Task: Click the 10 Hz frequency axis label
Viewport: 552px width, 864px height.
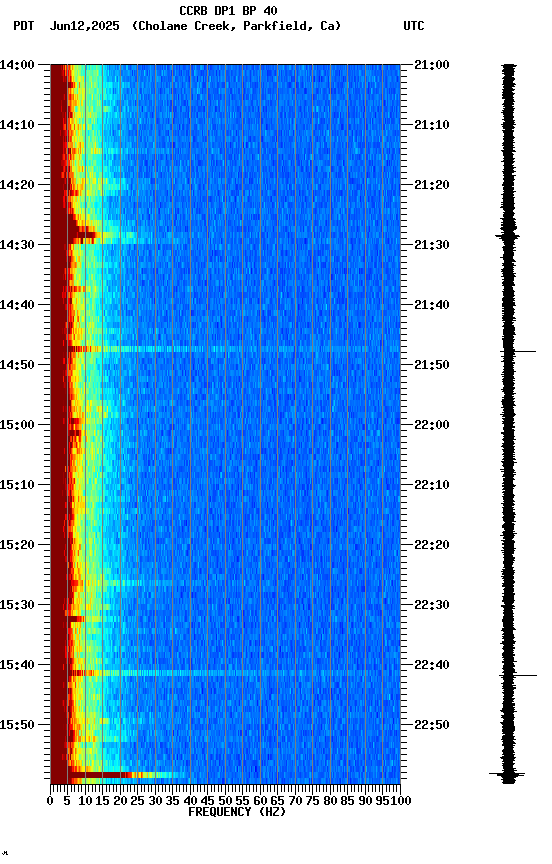Action: click(x=85, y=801)
